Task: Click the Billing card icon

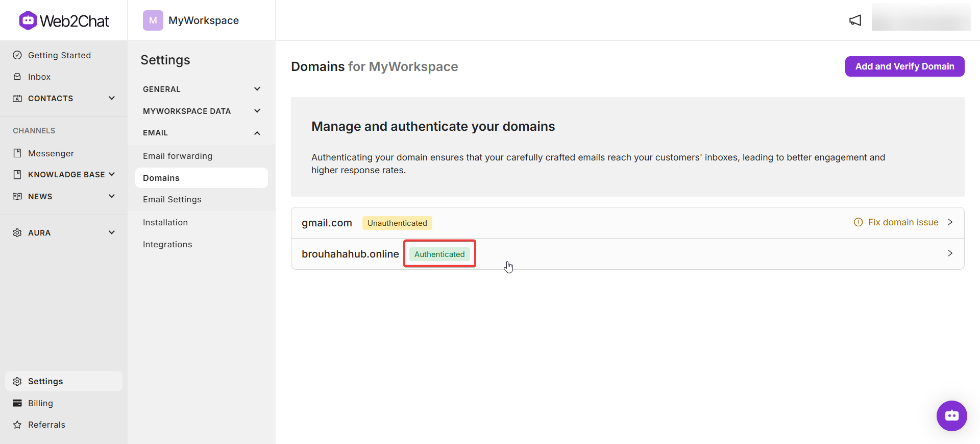Action: click(x=17, y=403)
